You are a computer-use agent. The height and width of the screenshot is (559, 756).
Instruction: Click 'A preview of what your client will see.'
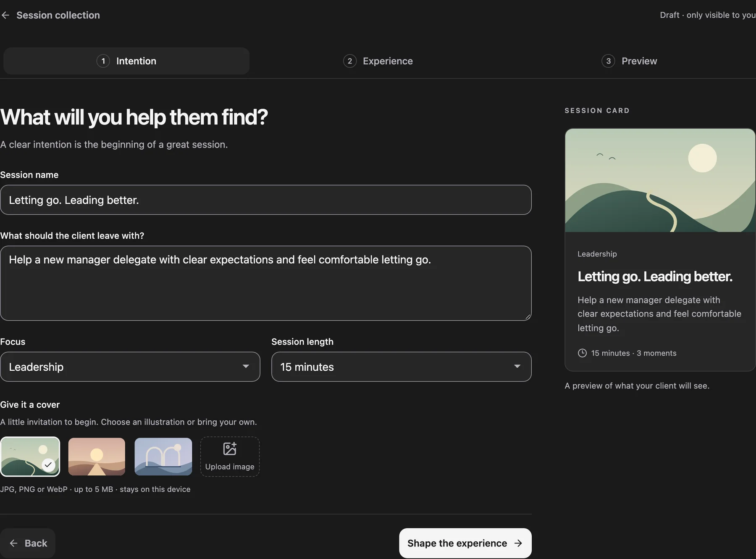click(637, 386)
